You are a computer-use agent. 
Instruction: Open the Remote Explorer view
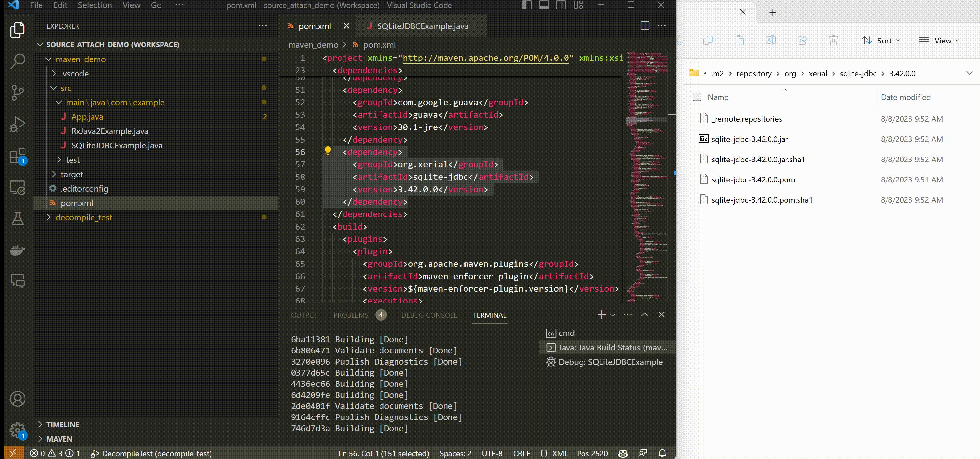(17, 187)
